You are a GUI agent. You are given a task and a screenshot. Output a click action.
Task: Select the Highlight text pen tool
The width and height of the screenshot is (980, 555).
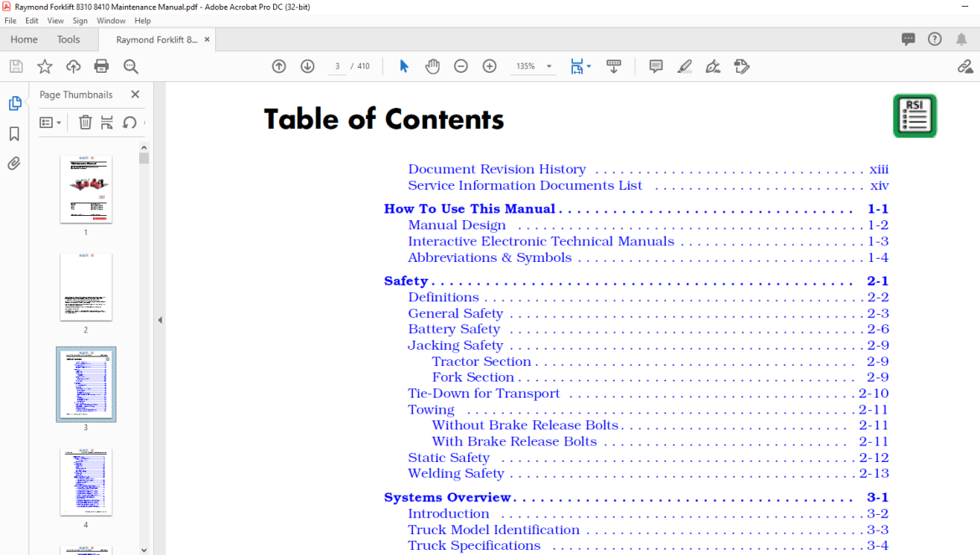(x=684, y=66)
